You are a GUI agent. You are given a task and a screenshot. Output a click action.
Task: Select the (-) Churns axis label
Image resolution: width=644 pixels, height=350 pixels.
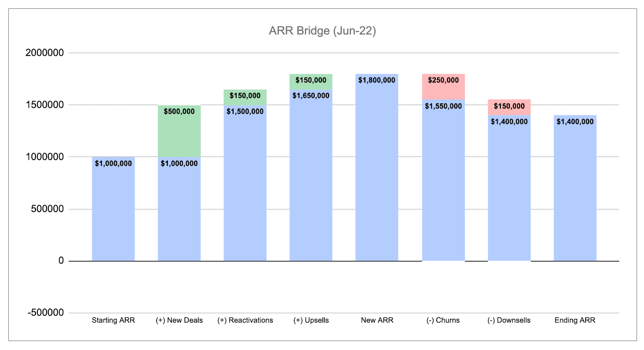(x=443, y=320)
